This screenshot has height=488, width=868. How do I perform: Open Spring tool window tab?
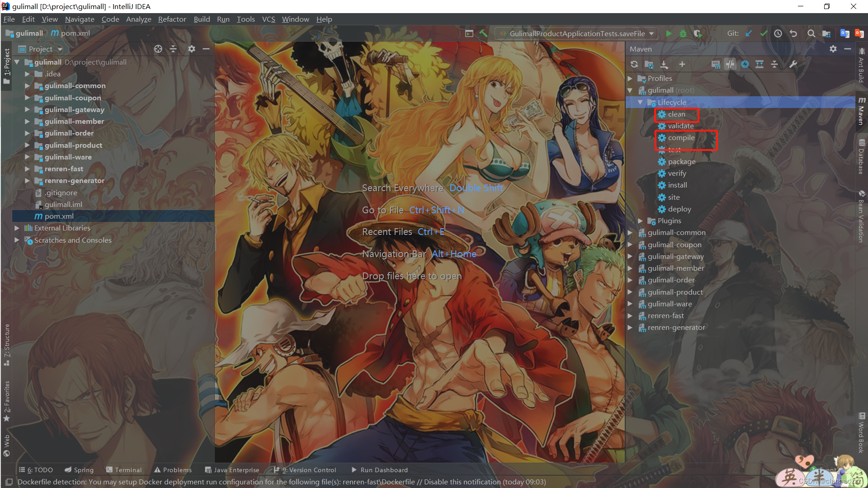(79, 470)
